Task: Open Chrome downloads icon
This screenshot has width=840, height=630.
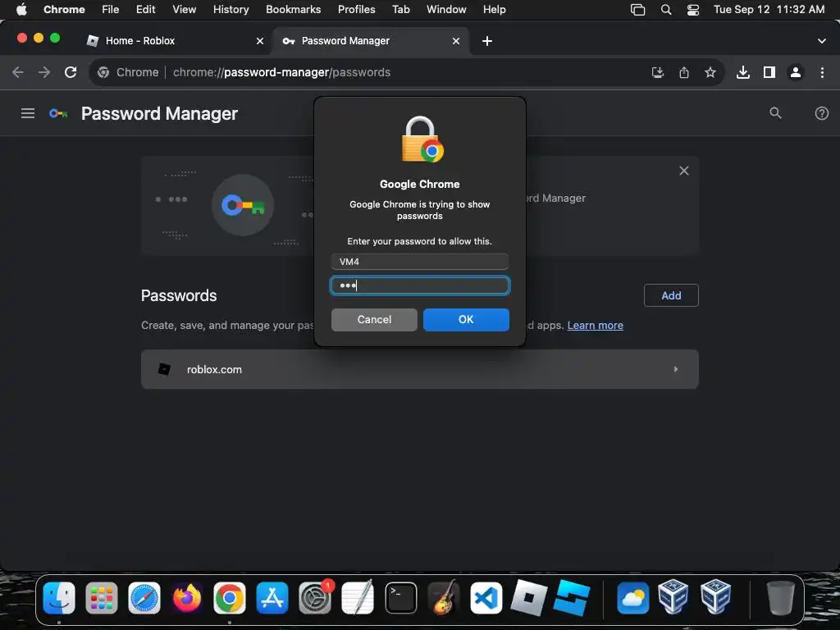Action: coord(742,72)
